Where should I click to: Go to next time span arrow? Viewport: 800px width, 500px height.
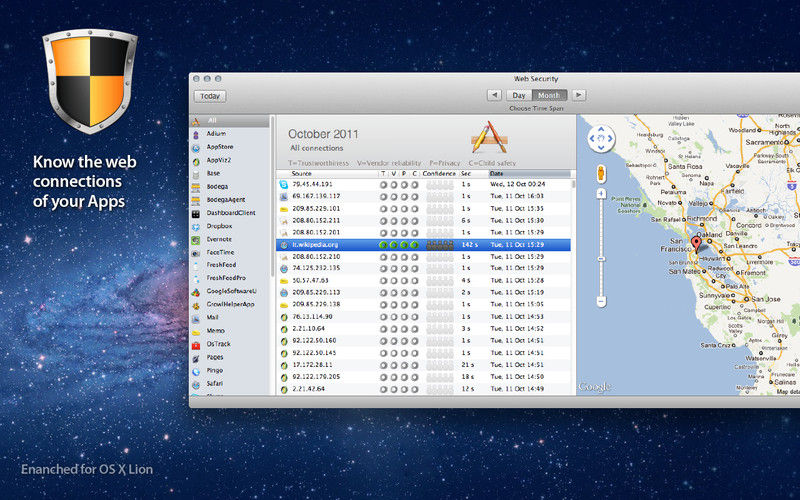click(579, 95)
